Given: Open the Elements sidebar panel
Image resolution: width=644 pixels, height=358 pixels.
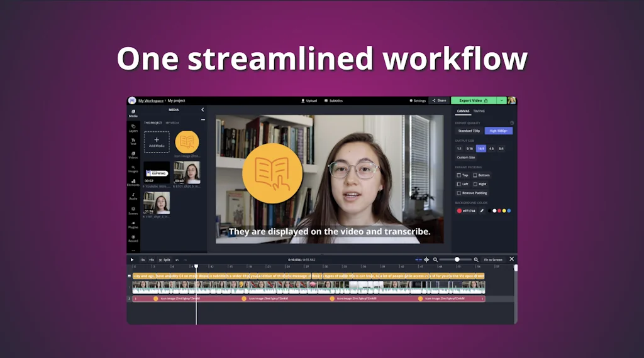Looking at the screenshot, I should 133,182.
